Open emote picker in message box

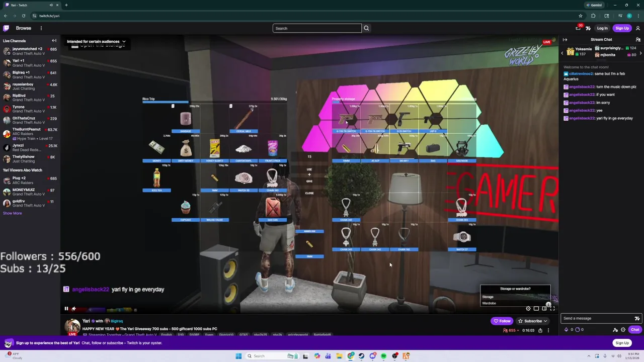pos(637,318)
